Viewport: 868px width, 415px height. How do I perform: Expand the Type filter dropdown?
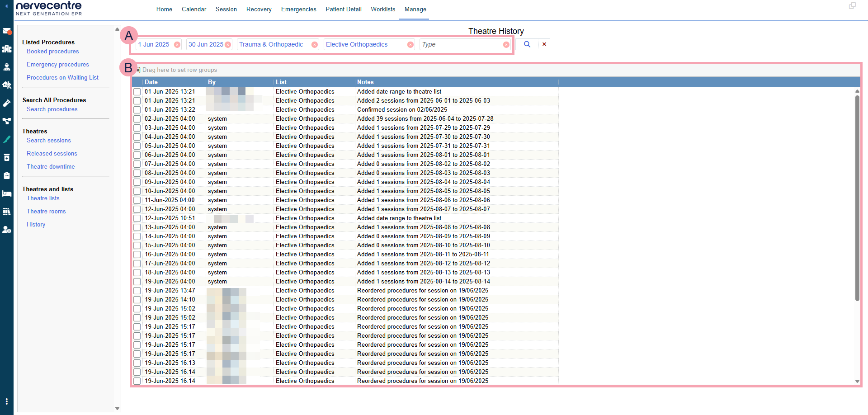(460, 44)
